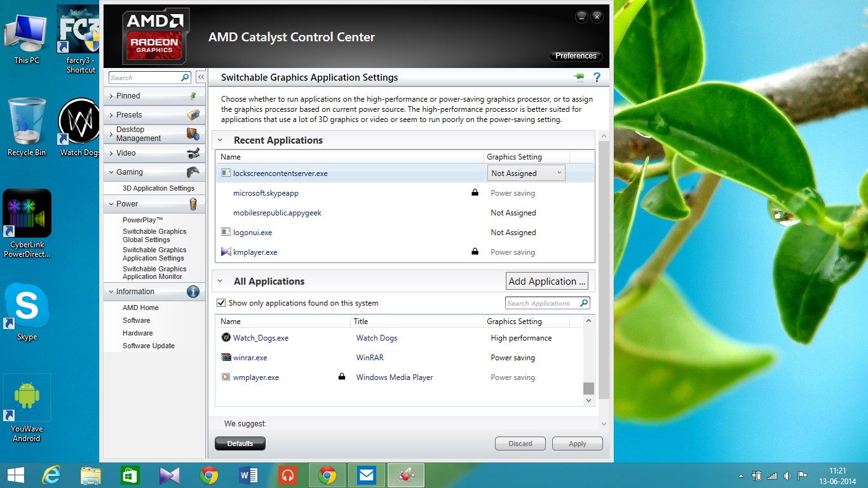Open Switchable Graphics Application Monitor

coord(154,273)
